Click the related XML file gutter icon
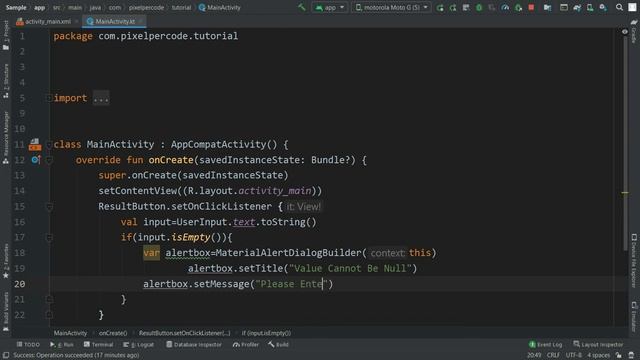The width and height of the screenshot is (640, 360). pyautogui.click(x=35, y=144)
